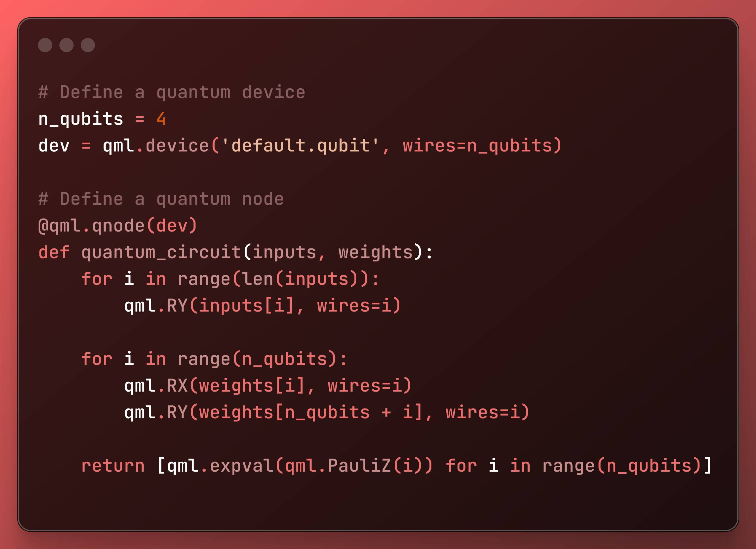Image resolution: width=756 pixels, height=549 pixels.
Task: Click the weights parameter in function signature
Action: point(376,252)
